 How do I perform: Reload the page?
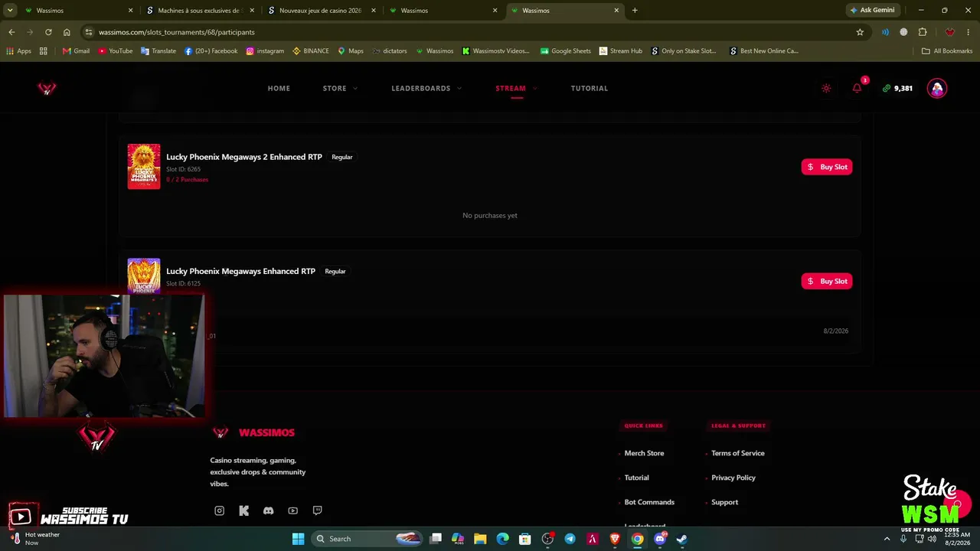click(x=48, y=32)
